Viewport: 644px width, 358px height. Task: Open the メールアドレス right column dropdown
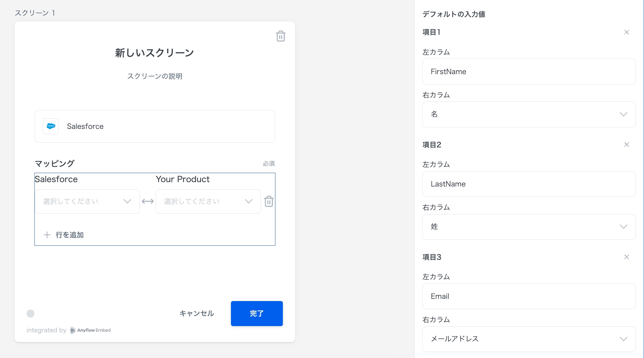point(529,339)
